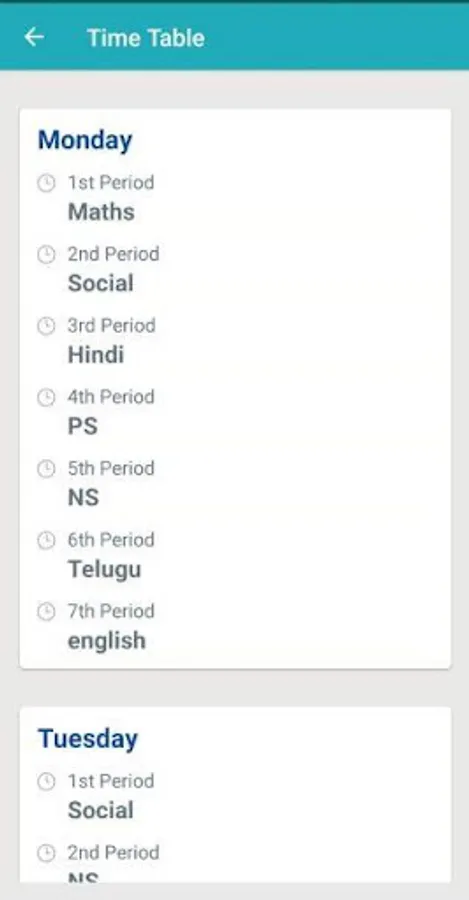Tap the clock icon beside Monday 1st Period

point(46,183)
